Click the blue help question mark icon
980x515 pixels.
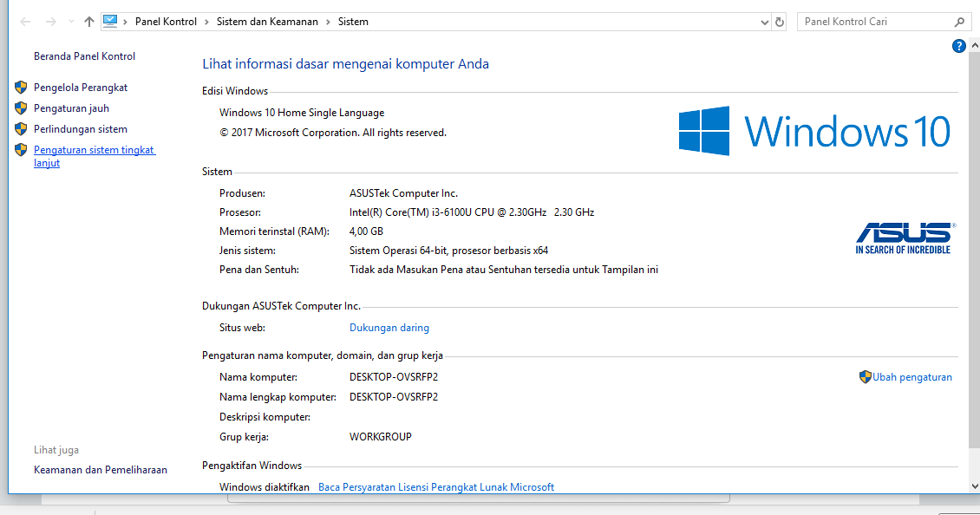click(959, 47)
